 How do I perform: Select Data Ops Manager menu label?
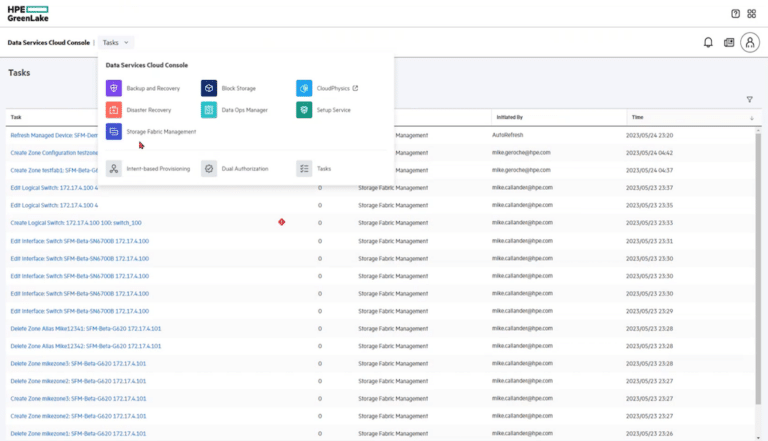[244, 110]
